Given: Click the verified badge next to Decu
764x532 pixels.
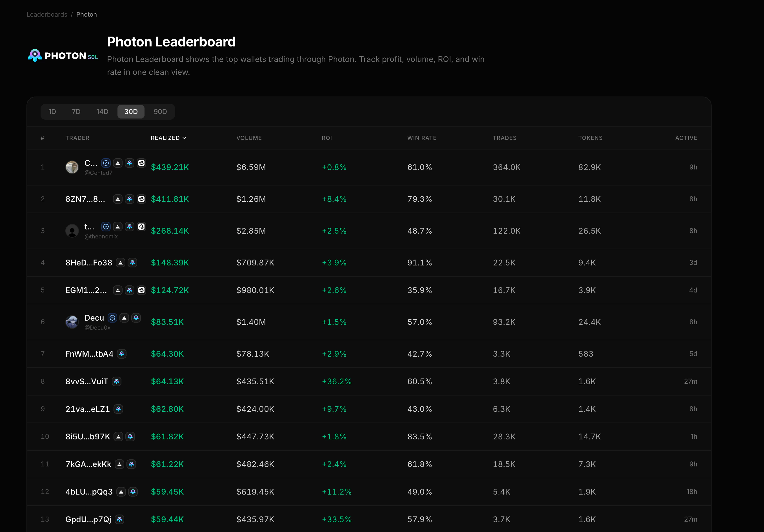Looking at the screenshot, I should [113, 318].
